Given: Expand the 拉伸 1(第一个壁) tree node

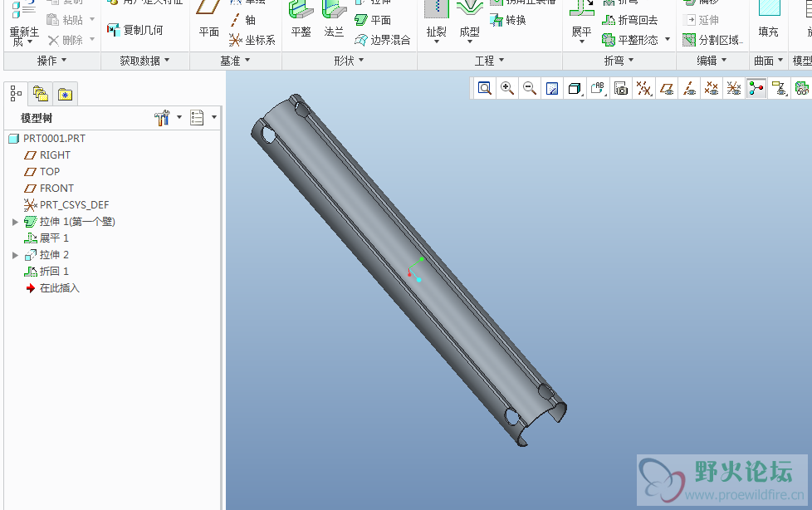Looking at the screenshot, I should pos(15,222).
